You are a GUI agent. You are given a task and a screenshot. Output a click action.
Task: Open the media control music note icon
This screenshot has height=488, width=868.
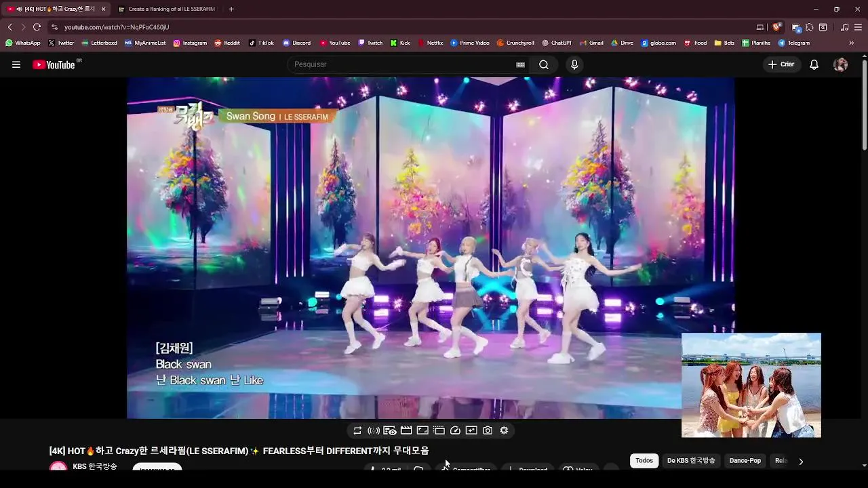(x=844, y=27)
